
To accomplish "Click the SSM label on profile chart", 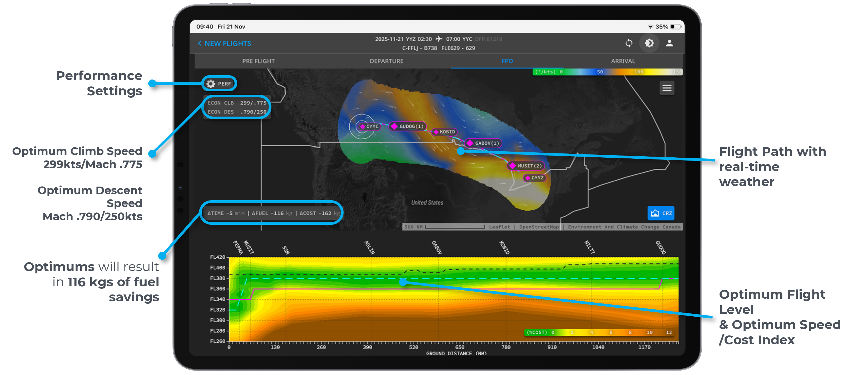I will (x=286, y=250).
